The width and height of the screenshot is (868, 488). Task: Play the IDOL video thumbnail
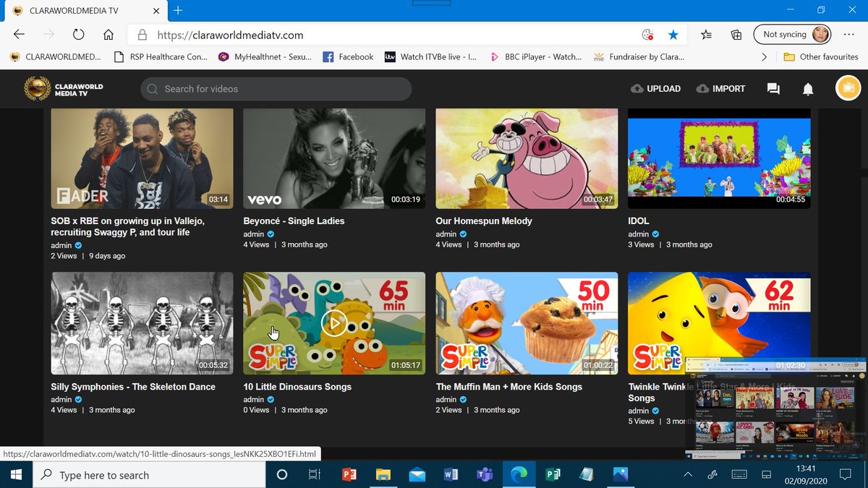point(719,158)
